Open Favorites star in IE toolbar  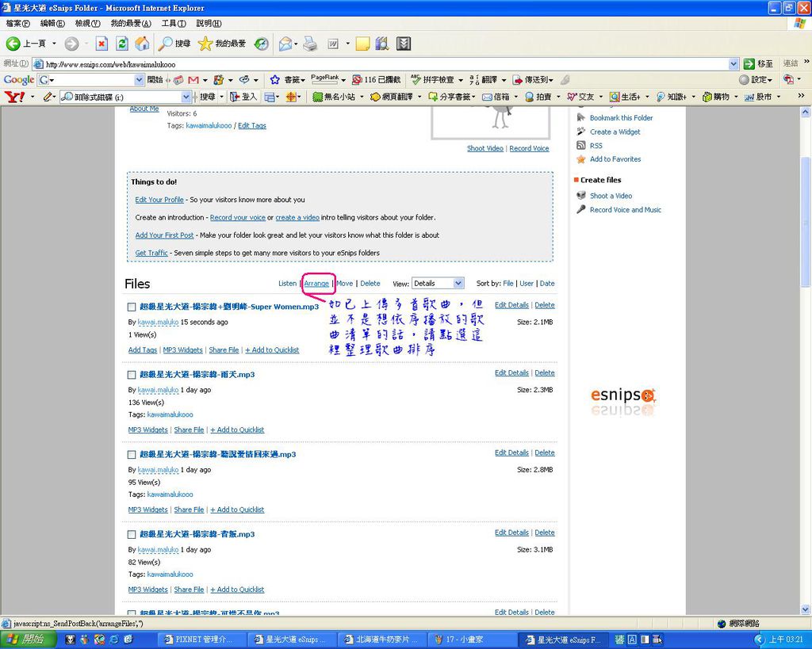point(205,44)
